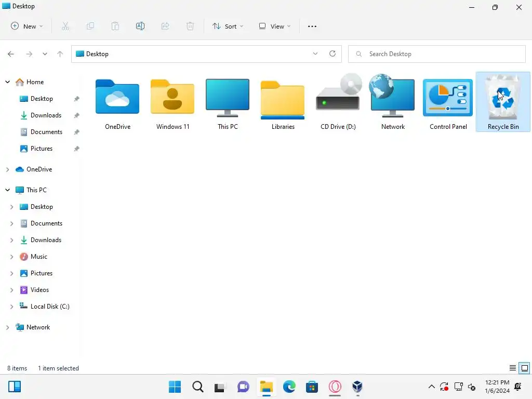Open recent locations dropdown chevron

(45, 54)
